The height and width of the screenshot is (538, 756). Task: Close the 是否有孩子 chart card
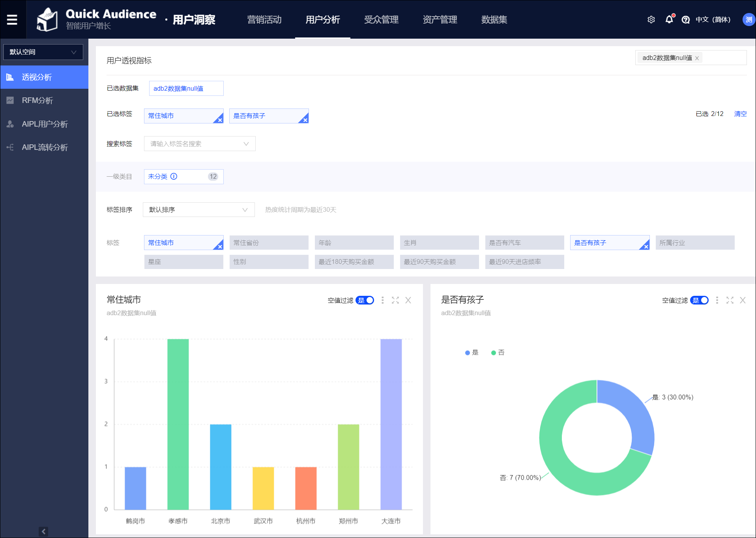[743, 300]
